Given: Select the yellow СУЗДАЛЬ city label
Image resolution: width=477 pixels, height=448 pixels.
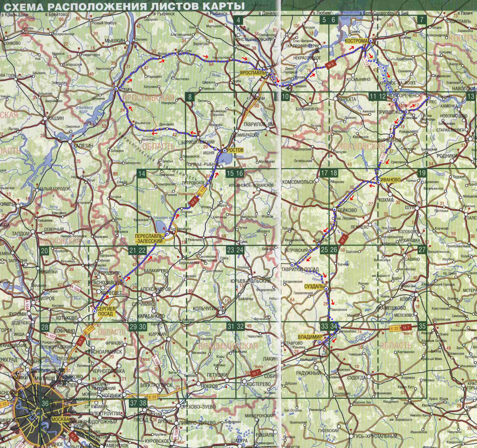Looking at the screenshot, I should click(x=314, y=287).
